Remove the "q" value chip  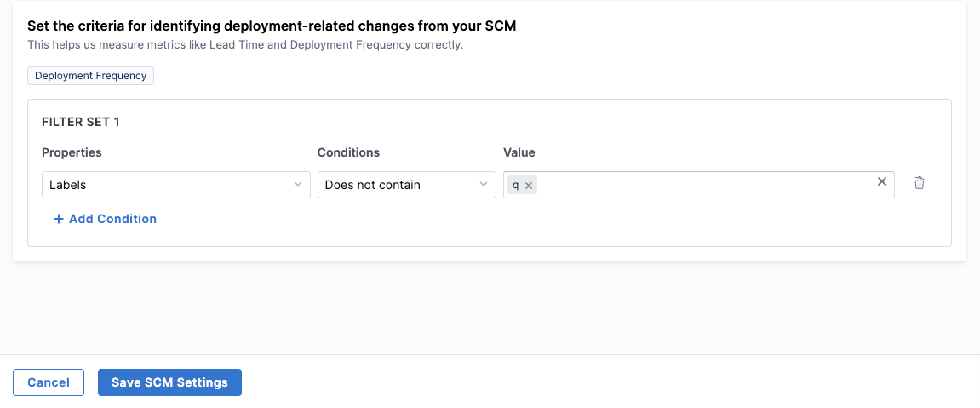click(529, 186)
